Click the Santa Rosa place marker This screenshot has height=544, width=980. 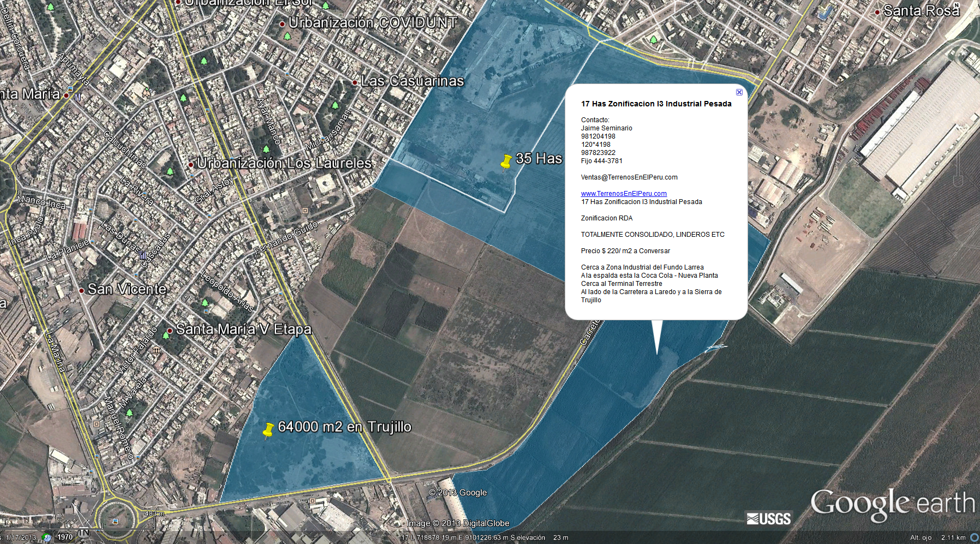[x=877, y=12]
